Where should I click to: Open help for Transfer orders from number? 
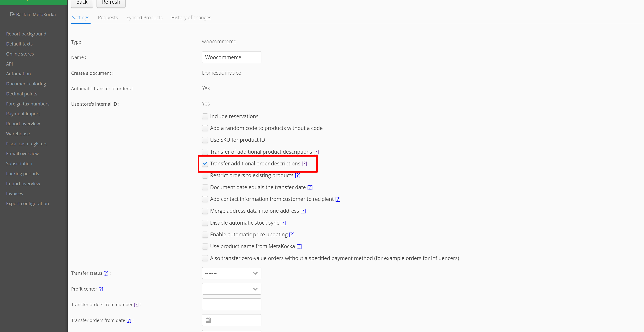[x=136, y=304]
